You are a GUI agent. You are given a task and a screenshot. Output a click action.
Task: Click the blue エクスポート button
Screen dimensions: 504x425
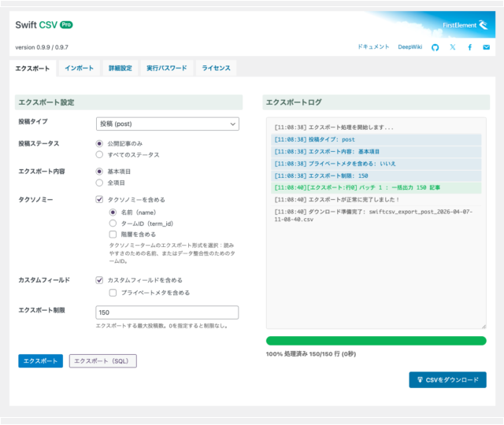[40, 360]
